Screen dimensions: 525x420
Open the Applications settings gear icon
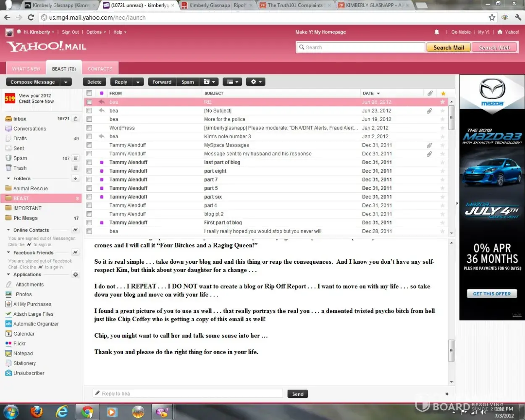click(x=76, y=275)
